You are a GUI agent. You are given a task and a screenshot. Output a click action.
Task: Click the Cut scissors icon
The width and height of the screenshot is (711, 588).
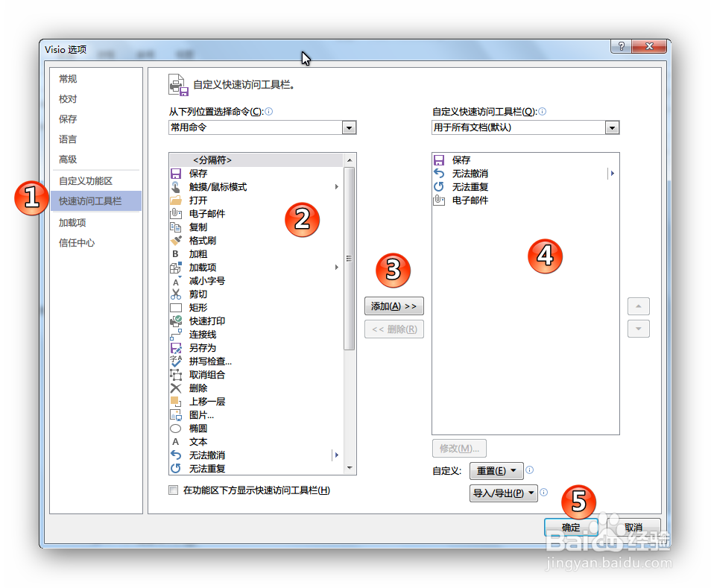point(175,294)
